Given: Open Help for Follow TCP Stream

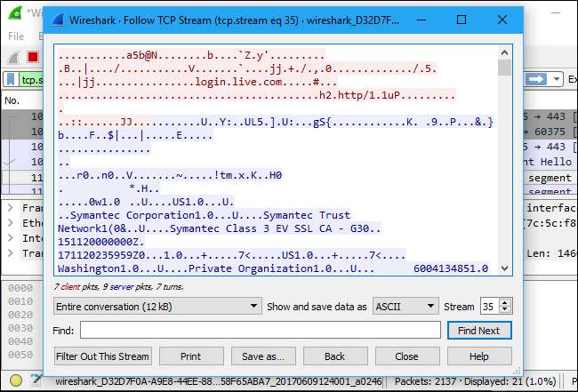Looking at the screenshot, I should point(479,356).
